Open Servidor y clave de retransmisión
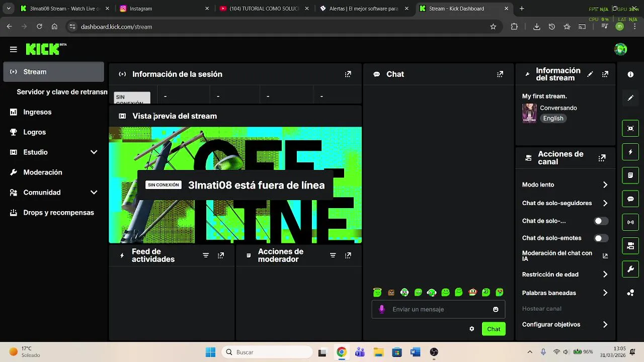 point(62,92)
